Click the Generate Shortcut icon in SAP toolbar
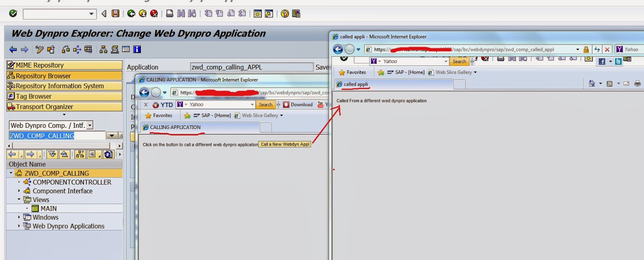This screenshot has height=260, width=644. coord(269,14)
